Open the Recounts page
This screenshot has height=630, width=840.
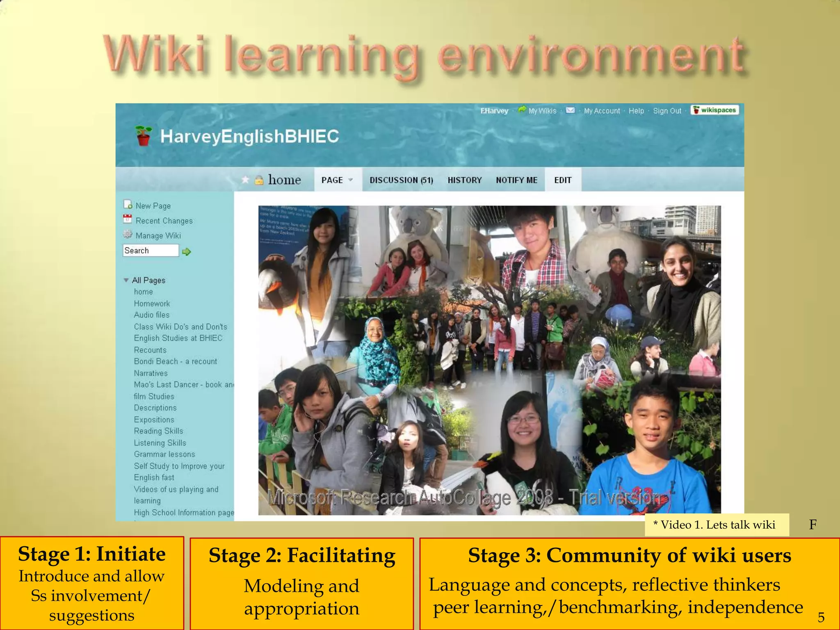150,350
